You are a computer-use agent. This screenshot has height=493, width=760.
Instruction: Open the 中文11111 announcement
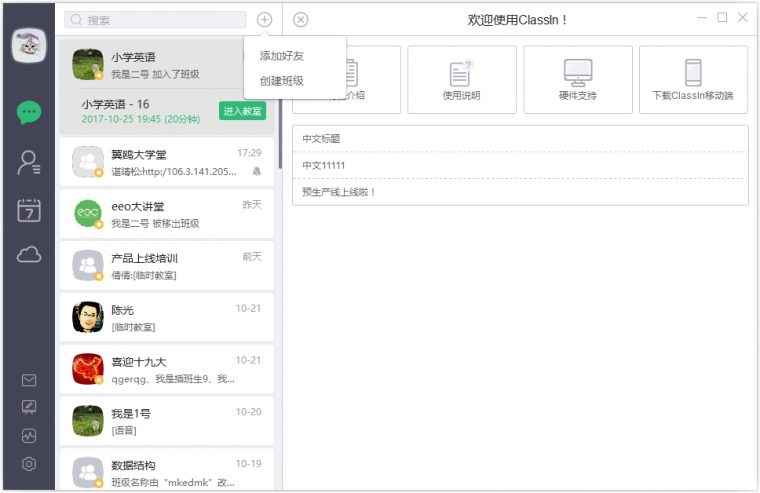coord(520,166)
